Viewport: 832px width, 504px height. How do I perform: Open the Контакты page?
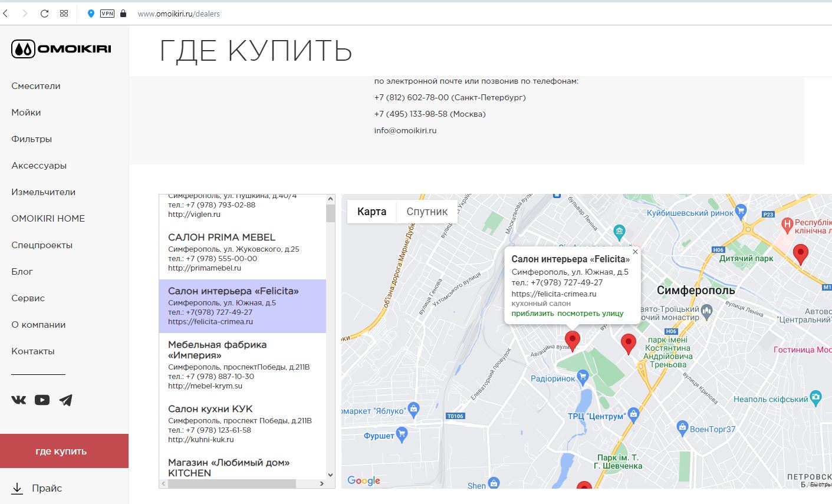coord(33,351)
